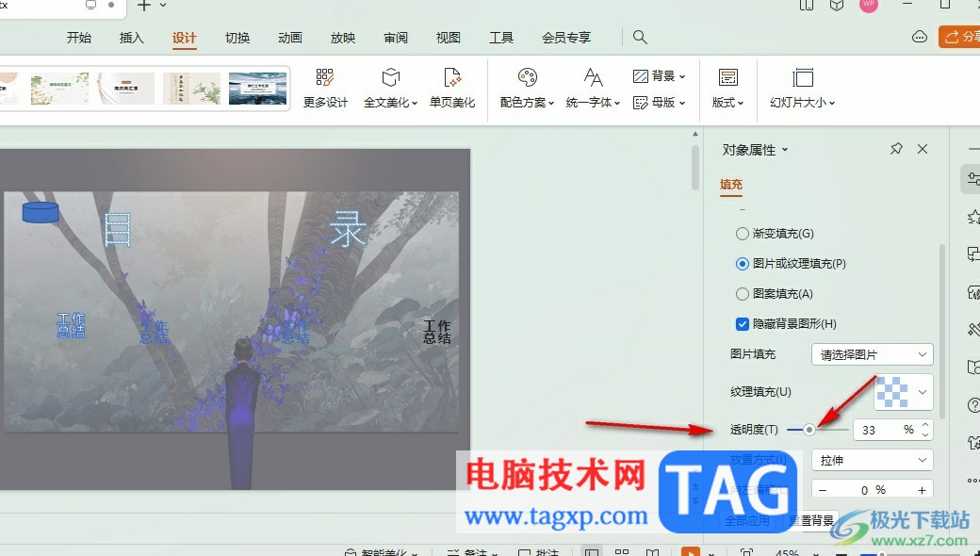Open the Animation (动画) tab

[x=290, y=38]
